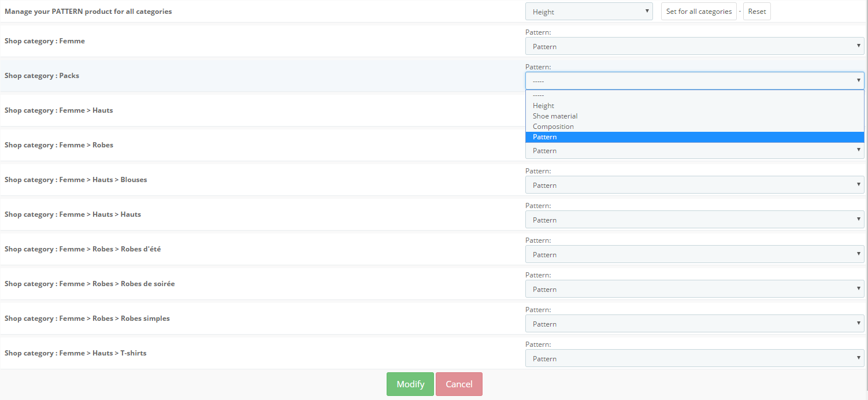
Task: Select the highlighted Pattern option in the list
Action: point(695,137)
